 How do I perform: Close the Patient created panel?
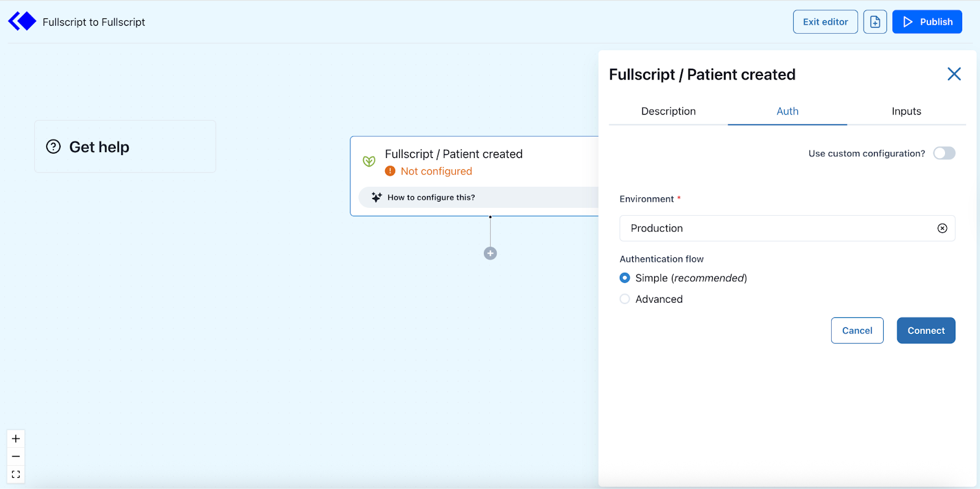pyautogui.click(x=954, y=74)
